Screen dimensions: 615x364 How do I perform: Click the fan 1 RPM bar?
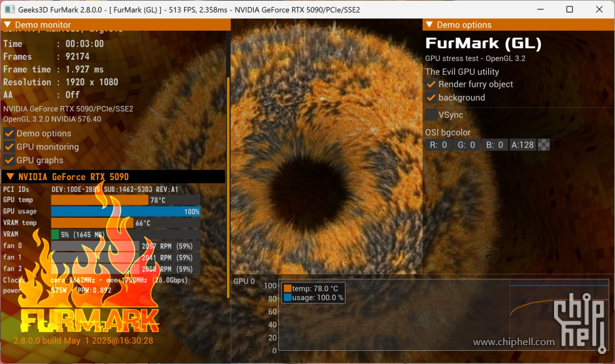pyautogui.click(x=126, y=257)
